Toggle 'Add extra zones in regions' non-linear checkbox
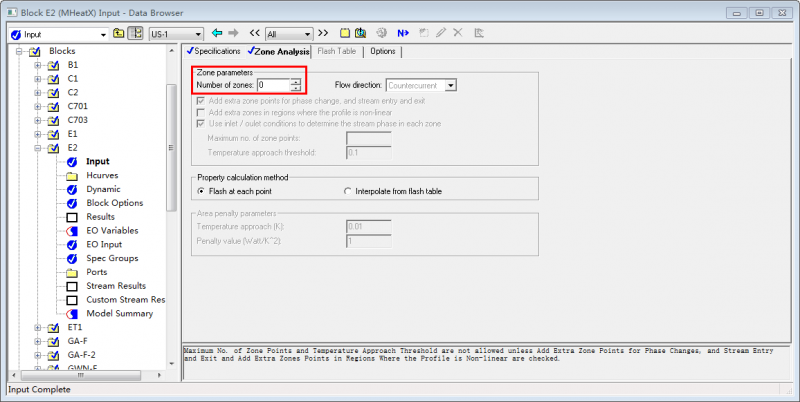The image size is (800, 402). (x=201, y=112)
